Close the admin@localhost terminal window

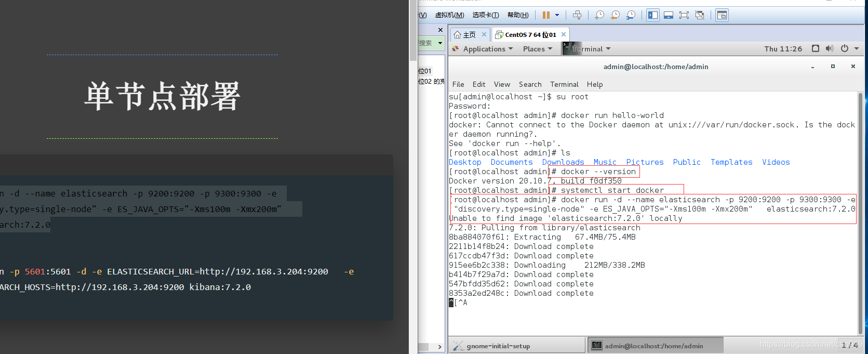click(853, 67)
